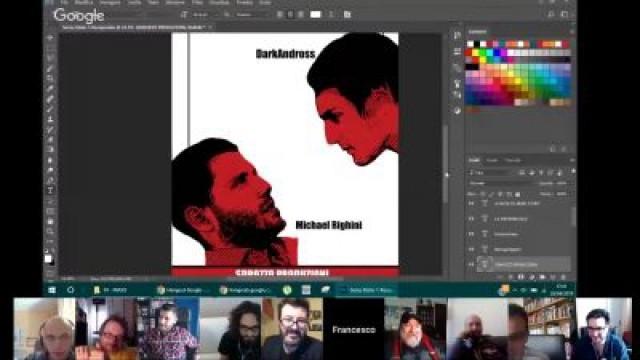
Task: Left-align the text in options bar
Action: (x=280, y=14)
